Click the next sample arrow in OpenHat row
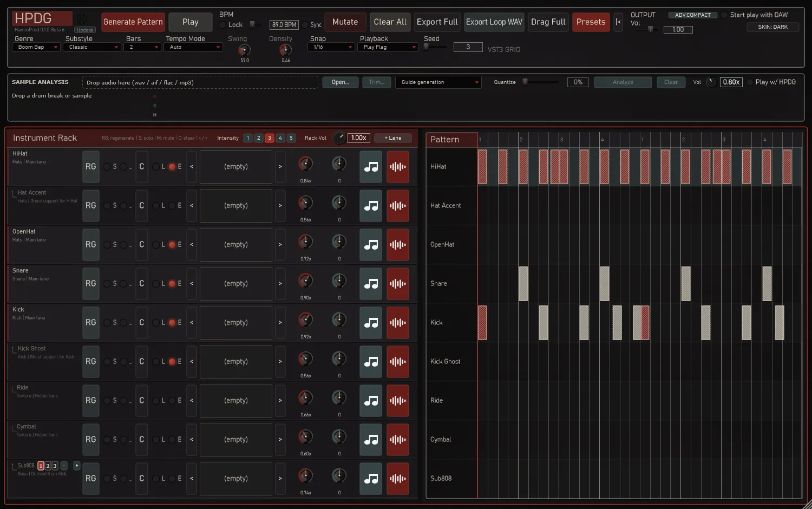The width and height of the screenshot is (812, 509). click(x=280, y=245)
